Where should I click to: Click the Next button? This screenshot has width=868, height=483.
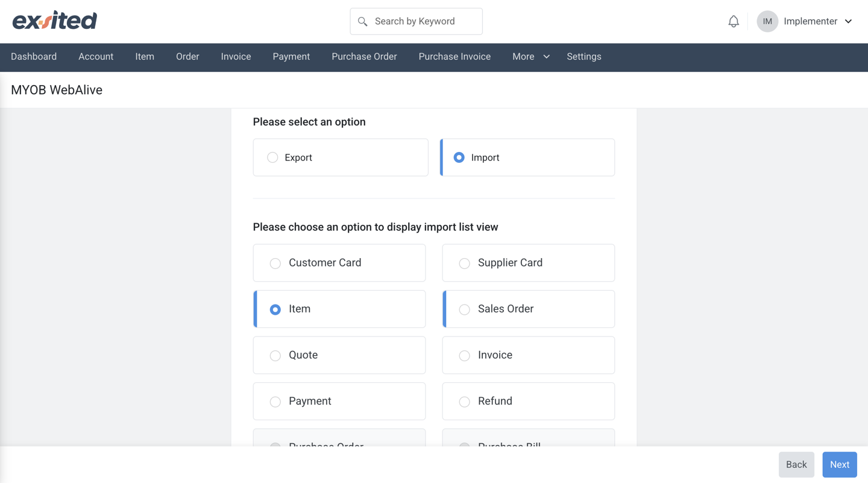tap(840, 464)
